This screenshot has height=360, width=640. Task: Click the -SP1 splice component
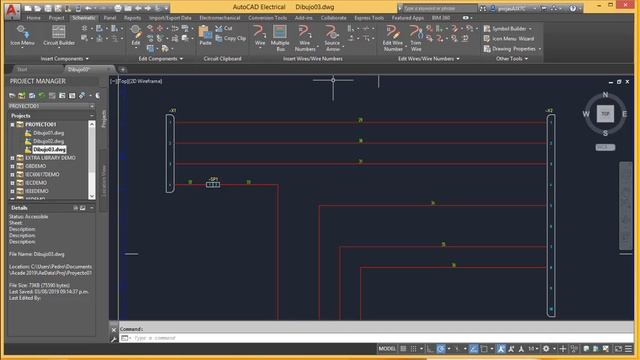[213, 184]
